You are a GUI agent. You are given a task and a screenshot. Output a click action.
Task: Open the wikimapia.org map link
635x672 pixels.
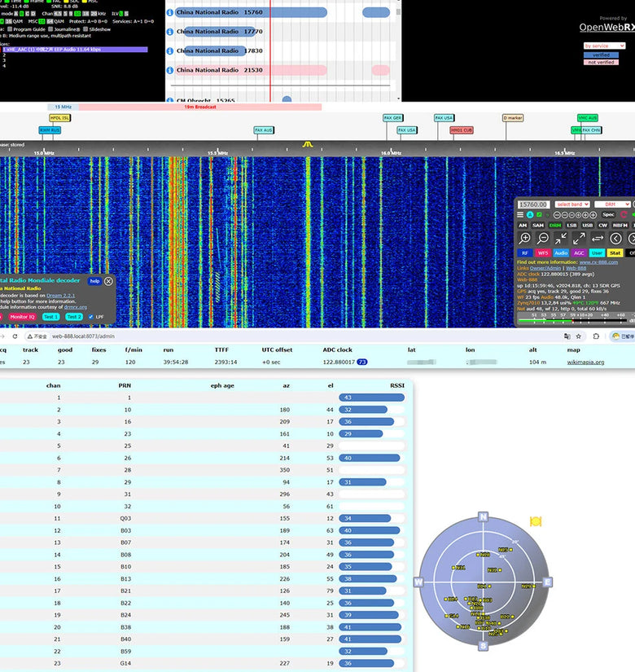pyautogui.click(x=585, y=362)
